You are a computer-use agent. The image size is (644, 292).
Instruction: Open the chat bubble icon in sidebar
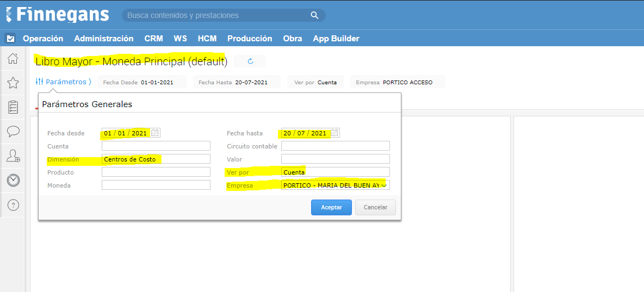pyautogui.click(x=13, y=132)
